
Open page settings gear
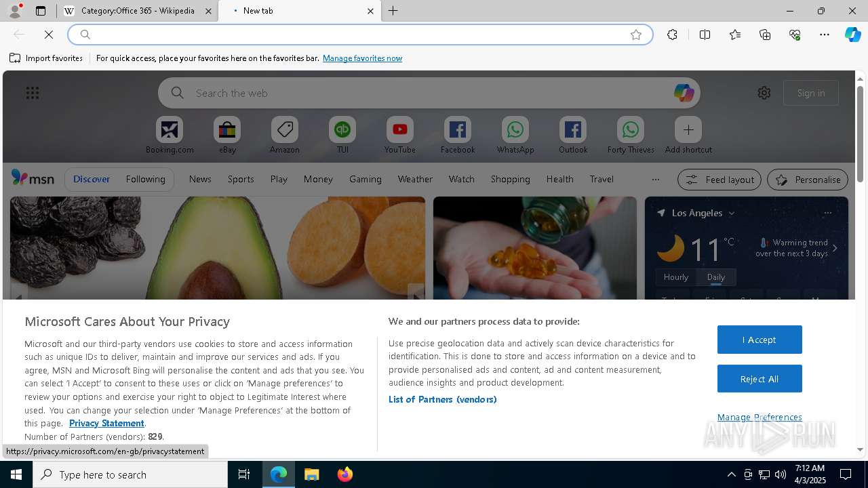[x=764, y=93]
